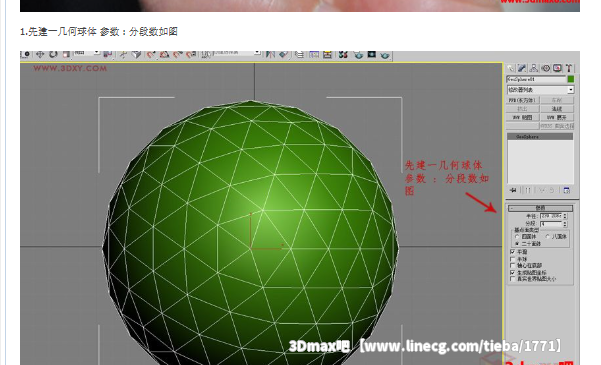Click the pin stack icon
601x365 pixels.
coord(513,190)
